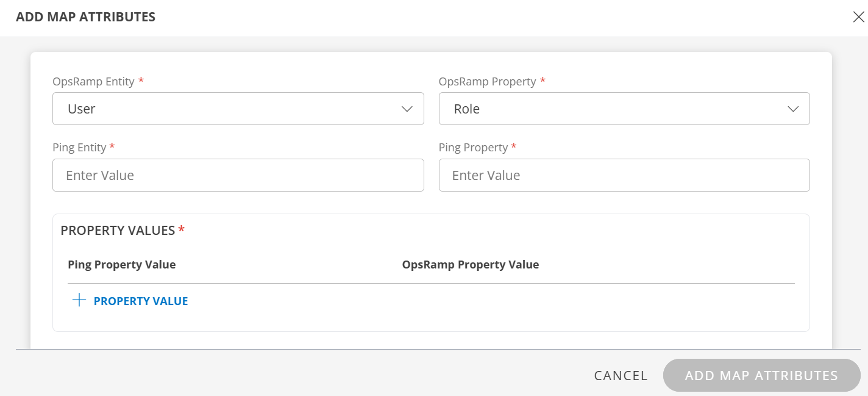The width and height of the screenshot is (868, 396).
Task: Click the PROPERTY VALUES section heading
Action: (118, 230)
